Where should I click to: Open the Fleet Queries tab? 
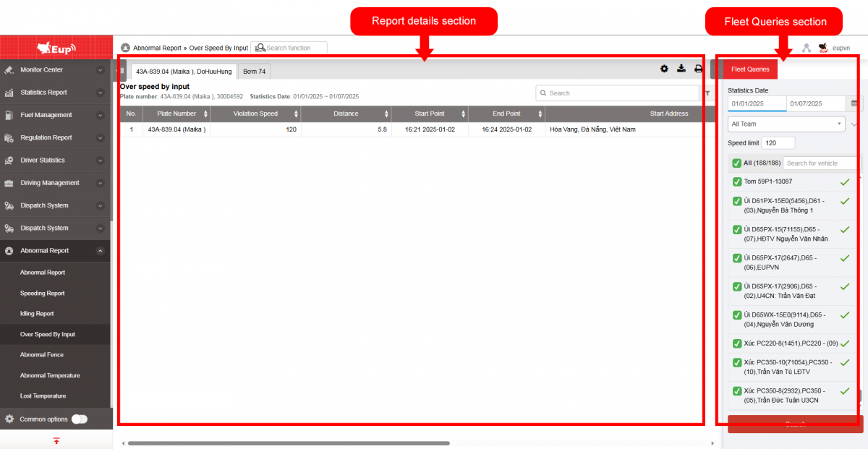tap(750, 69)
